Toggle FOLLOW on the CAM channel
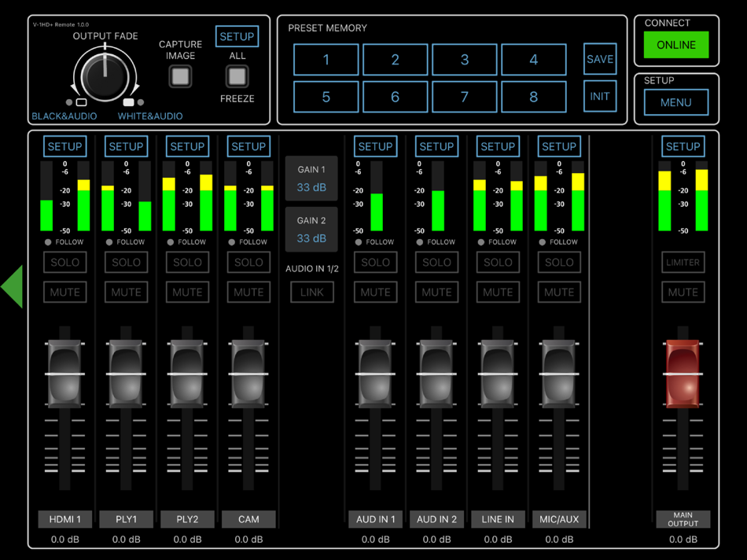Image resolution: width=747 pixels, height=560 pixels. tap(248, 242)
